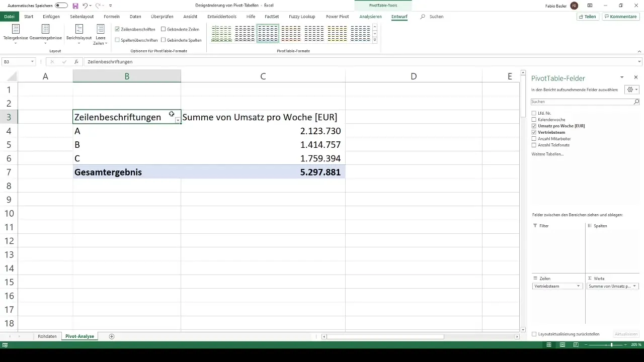The width and height of the screenshot is (644, 362).
Task: Click zoom in plus icon
Action: pos(627,345)
